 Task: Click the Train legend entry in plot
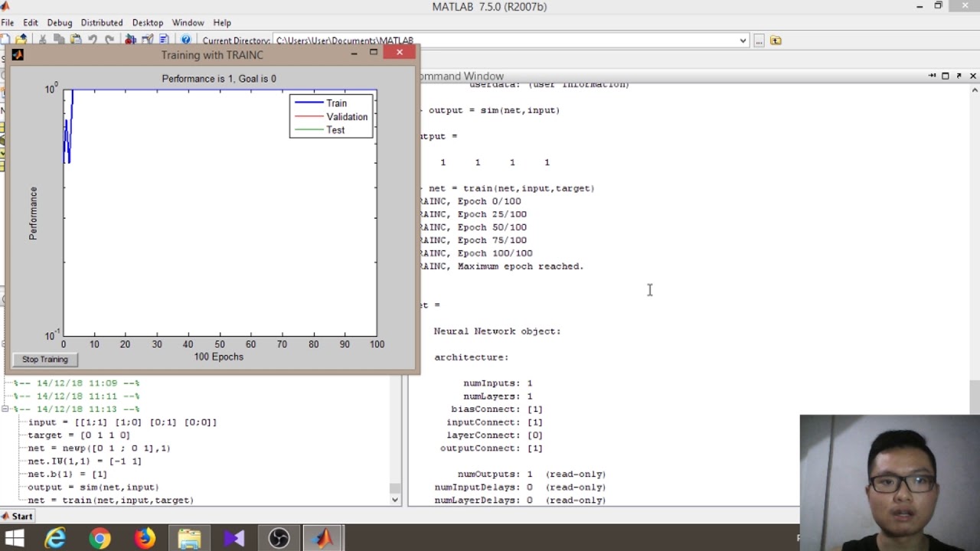[x=336, y=103]
